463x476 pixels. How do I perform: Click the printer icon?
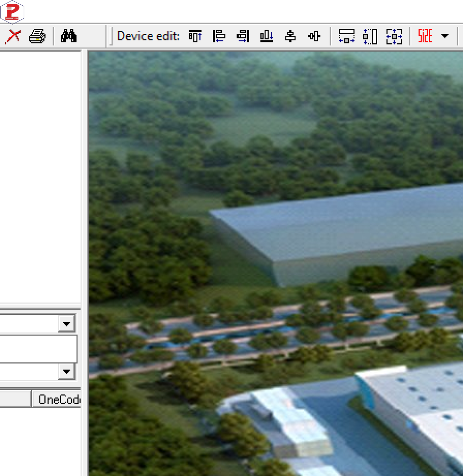[37, 36]
